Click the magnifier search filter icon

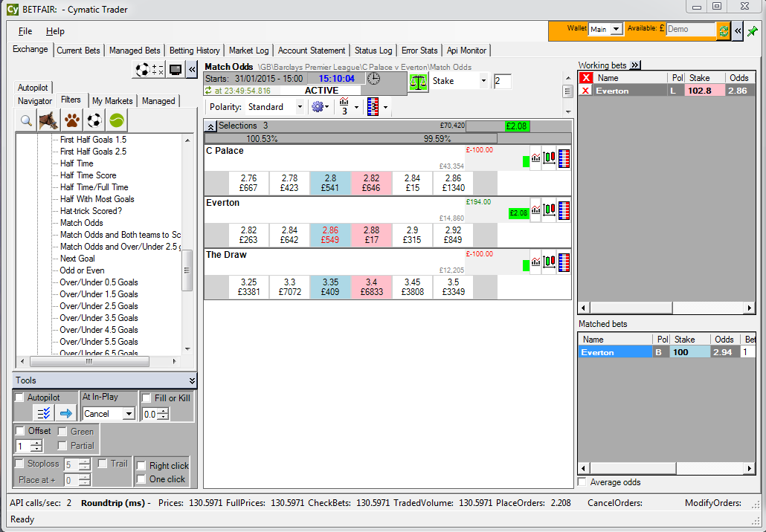pos(26,120)
